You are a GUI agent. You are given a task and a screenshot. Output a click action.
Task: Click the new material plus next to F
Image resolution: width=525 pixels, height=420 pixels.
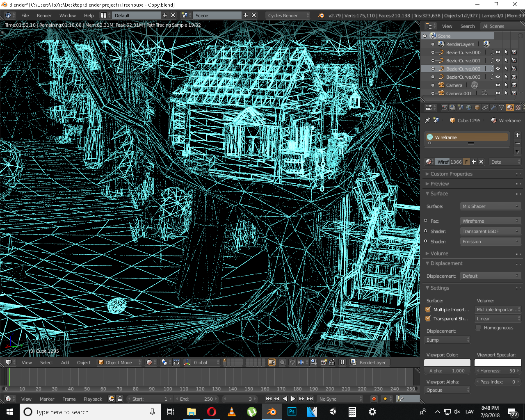coord(474,162)
